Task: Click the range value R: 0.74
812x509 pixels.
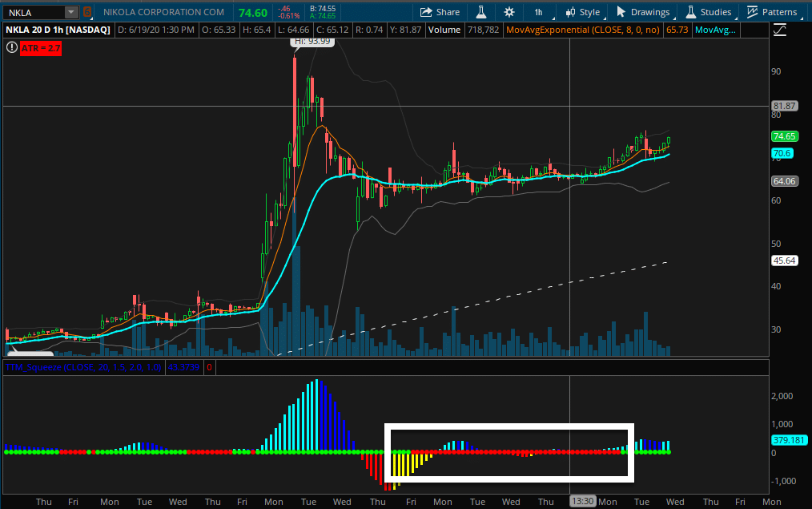Action: click(x=368, y=30)
